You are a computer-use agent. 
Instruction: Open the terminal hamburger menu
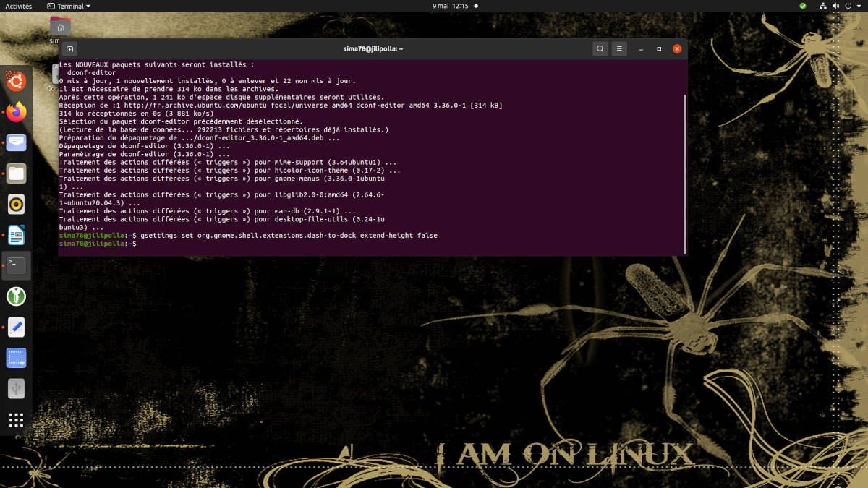pyautogui.click(x=619, y=49)
